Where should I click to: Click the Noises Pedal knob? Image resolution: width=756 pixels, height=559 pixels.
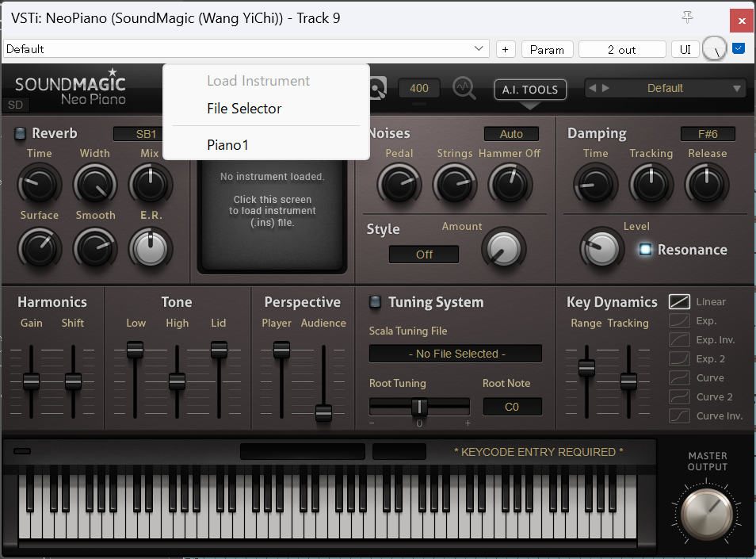point(399,184)
